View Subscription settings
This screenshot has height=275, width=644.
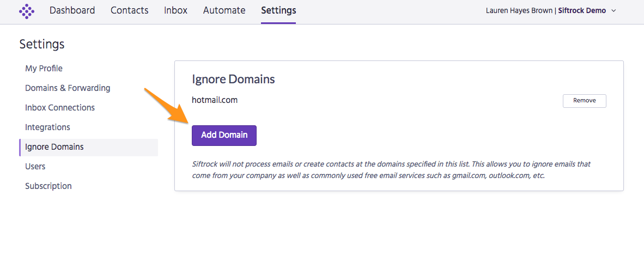click(x=48, y=186)
